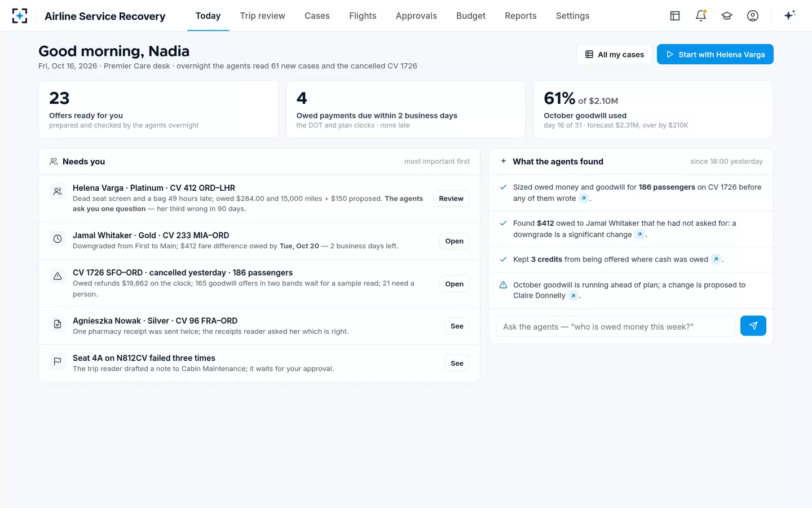Image resolution: width=812 pixels, height=508 pixels.
Task: Focus the Ask the agents input field
Action: pos(616,326)
